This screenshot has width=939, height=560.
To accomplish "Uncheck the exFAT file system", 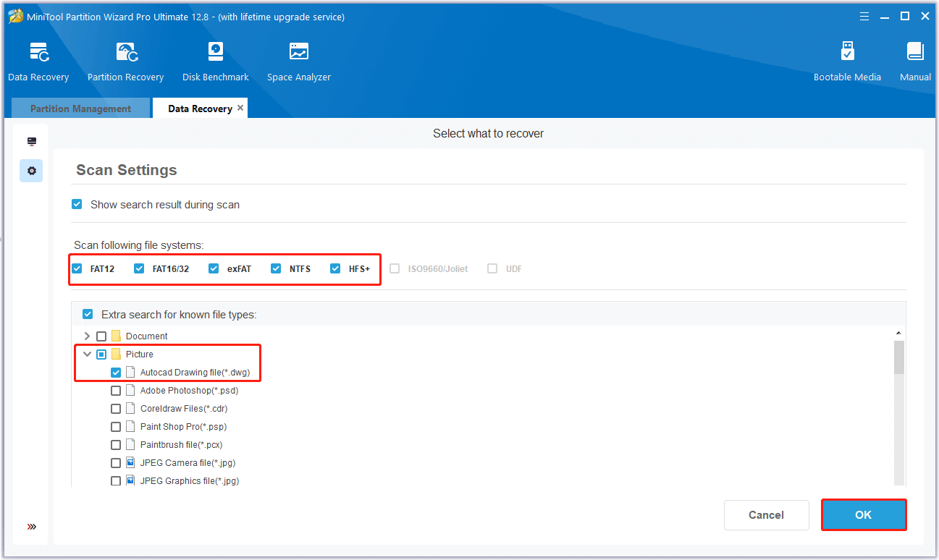I will tap(214, 268).
